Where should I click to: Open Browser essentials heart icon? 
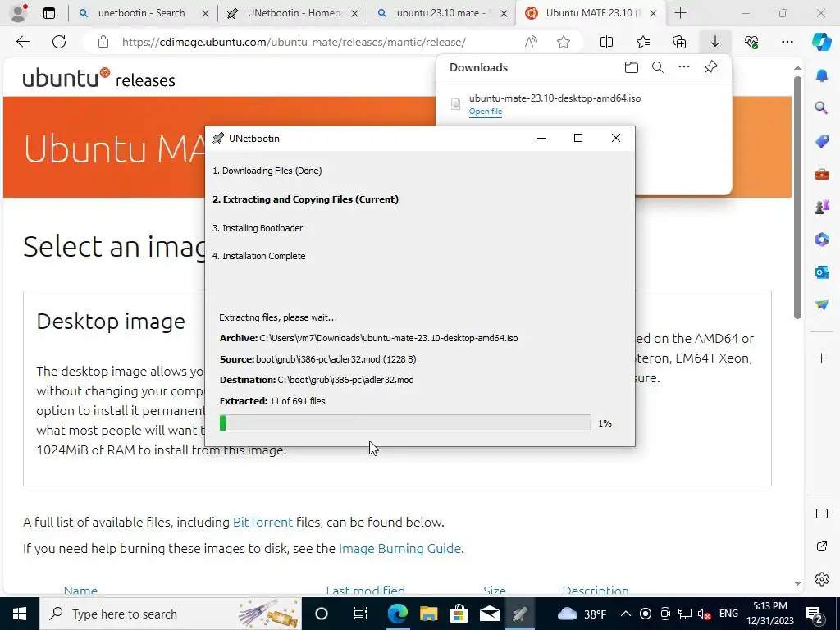pos(751,42)
